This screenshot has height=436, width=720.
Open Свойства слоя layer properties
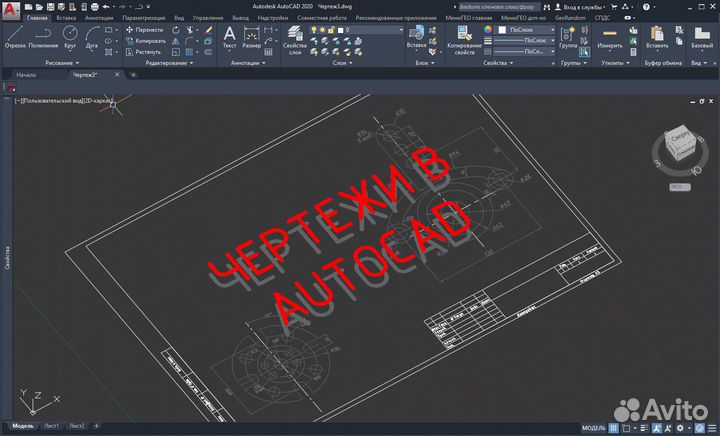(294, 40)
